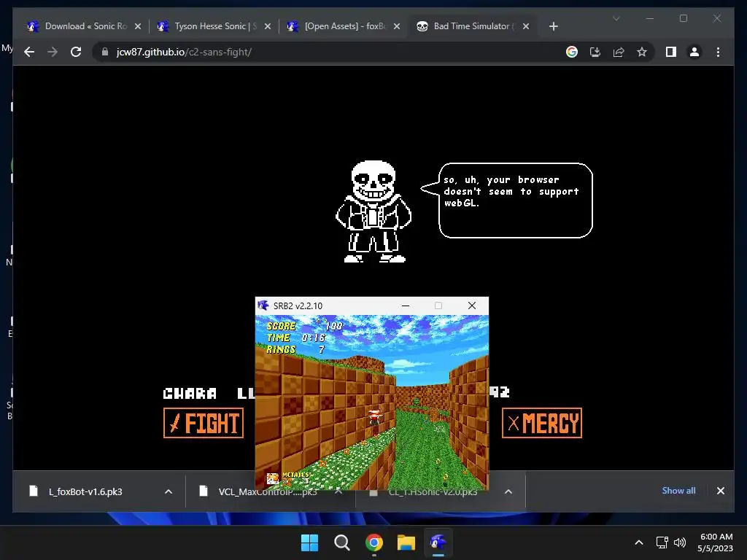The height and width of the screenshot is (560, 747).
Task: Click the SRB2 game viewport
Action: (372, 402)
